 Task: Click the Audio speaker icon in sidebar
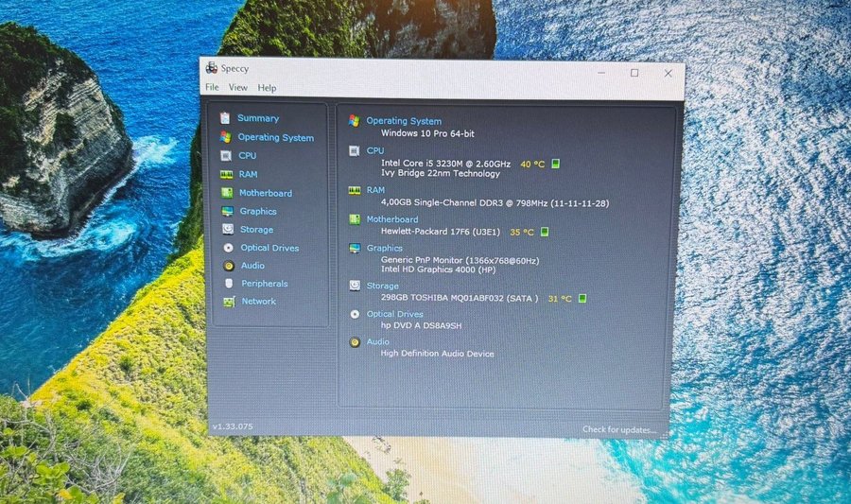[229, 266]
